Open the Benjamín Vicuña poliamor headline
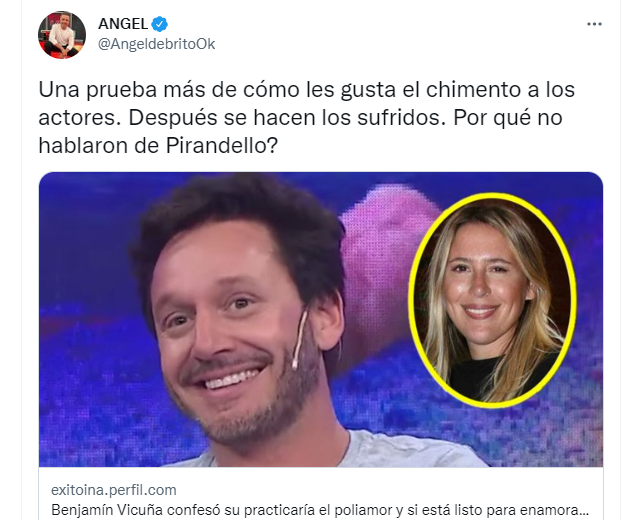 tap(320, 510)
